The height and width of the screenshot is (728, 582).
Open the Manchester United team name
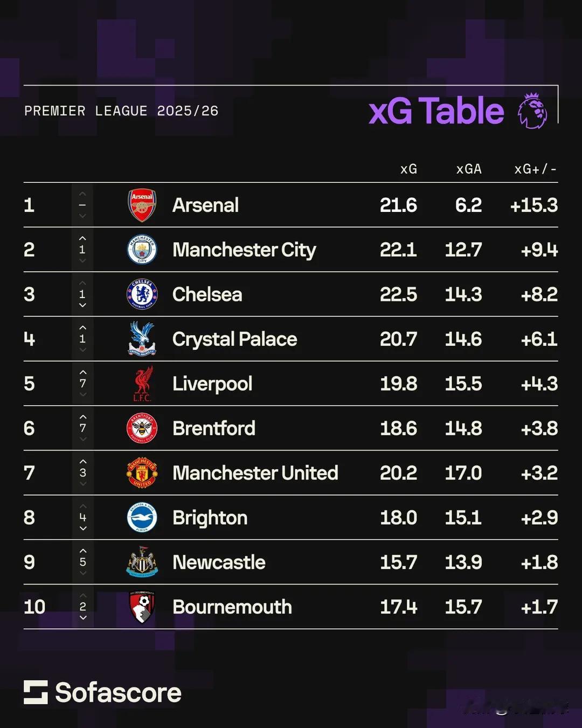pos(255,473)
